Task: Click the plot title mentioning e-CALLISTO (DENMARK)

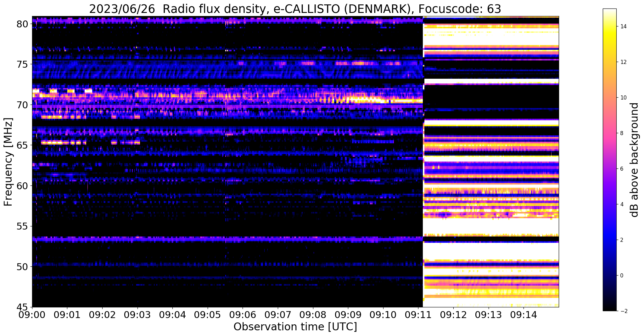Action: click(x=295, y=9)
